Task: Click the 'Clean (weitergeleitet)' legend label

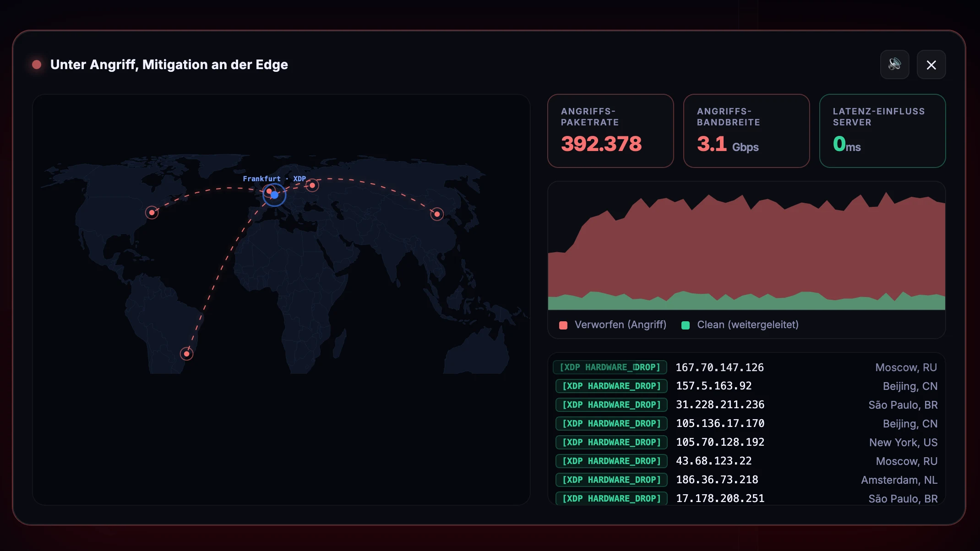Action: (x=748, y=325)
